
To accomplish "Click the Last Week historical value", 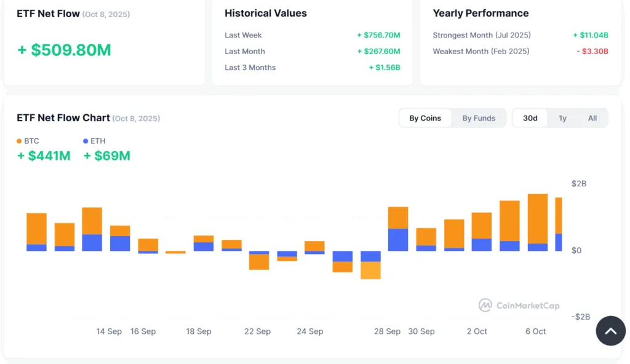I will click(378, 36).
